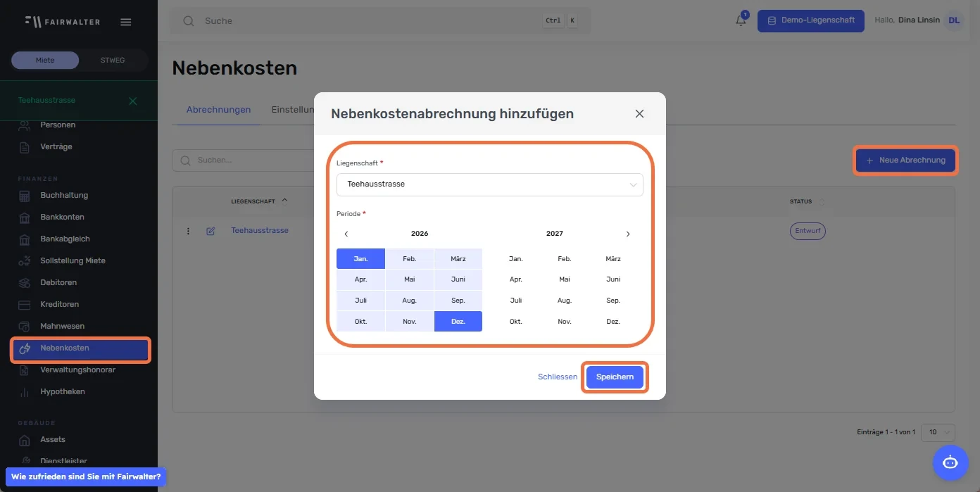The width and height of the screenshot is (980, 492).
Task: Open the notification bell
Action: [x=741, y=20]
